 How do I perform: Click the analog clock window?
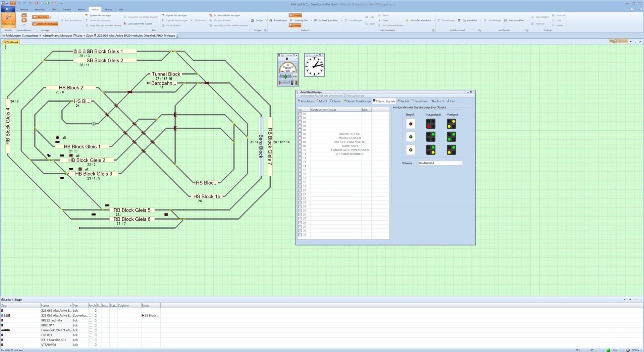click(x=314, y=66)
